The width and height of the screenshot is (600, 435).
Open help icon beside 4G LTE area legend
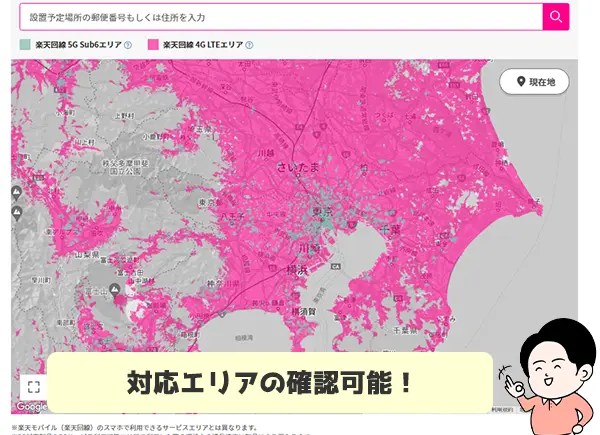click(x=249, y=46)
